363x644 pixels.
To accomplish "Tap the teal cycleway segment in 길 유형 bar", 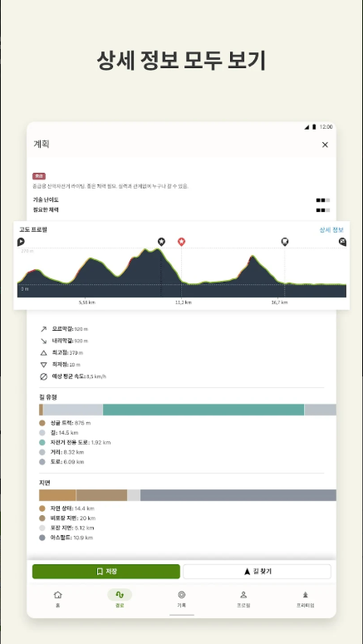I will pos(204,410).
